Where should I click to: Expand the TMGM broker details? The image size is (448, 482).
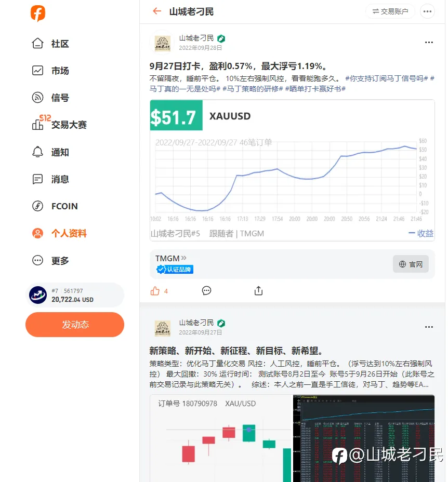pos(171,258)
